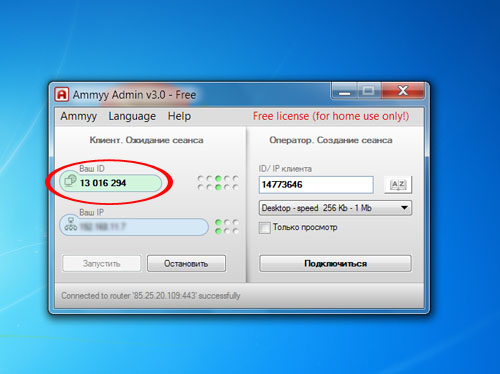Select the 13 016 294 ID value
Image resolution: width=500 pixels, height=374 pixels.
tap(103, 183)
